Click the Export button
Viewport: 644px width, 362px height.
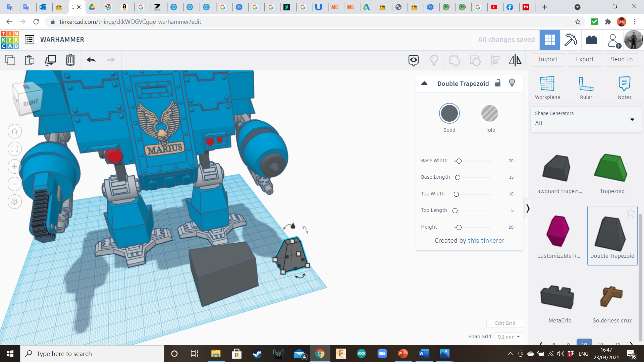point(585,59)
